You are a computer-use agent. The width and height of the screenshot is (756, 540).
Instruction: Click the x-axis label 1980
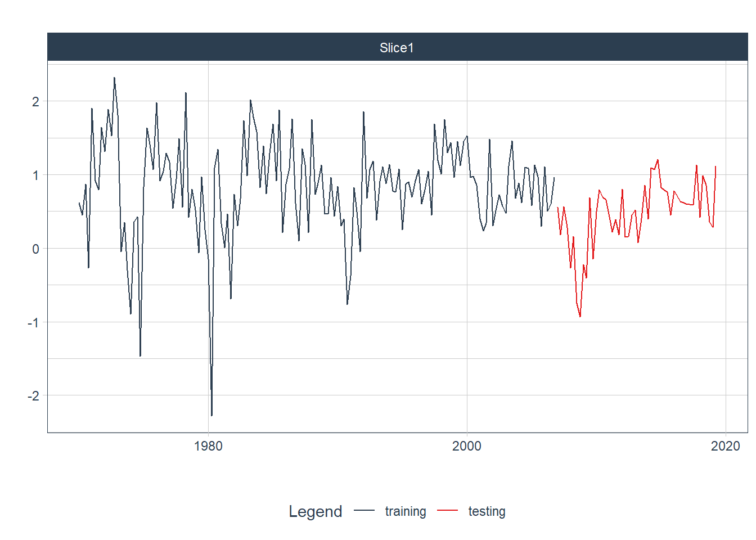click(208, 447)
